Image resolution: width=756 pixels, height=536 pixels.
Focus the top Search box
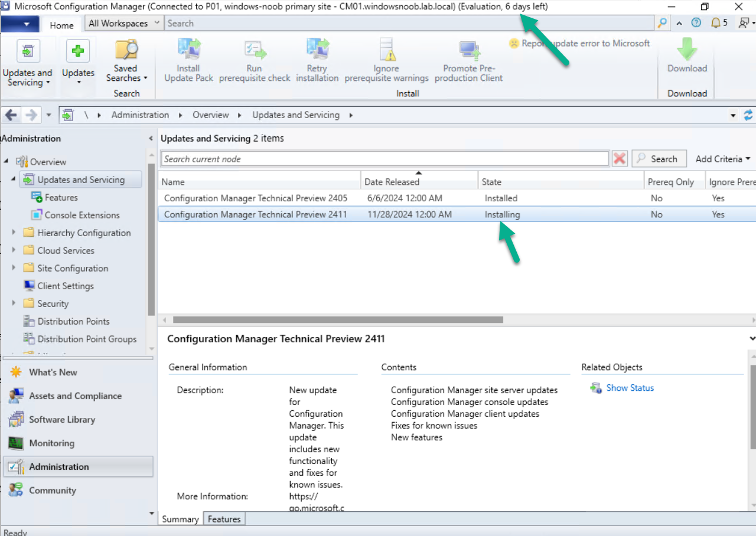coord(410,23)
